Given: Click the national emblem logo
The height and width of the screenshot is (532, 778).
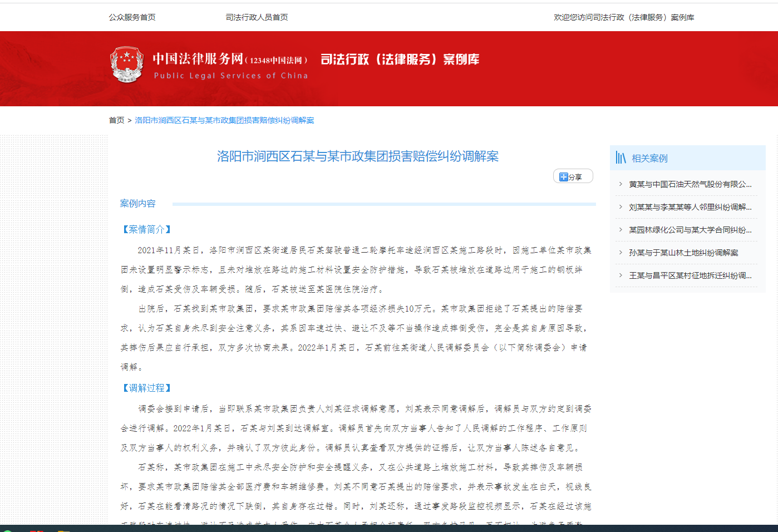Looking at the screenshot, I should 127,65.
